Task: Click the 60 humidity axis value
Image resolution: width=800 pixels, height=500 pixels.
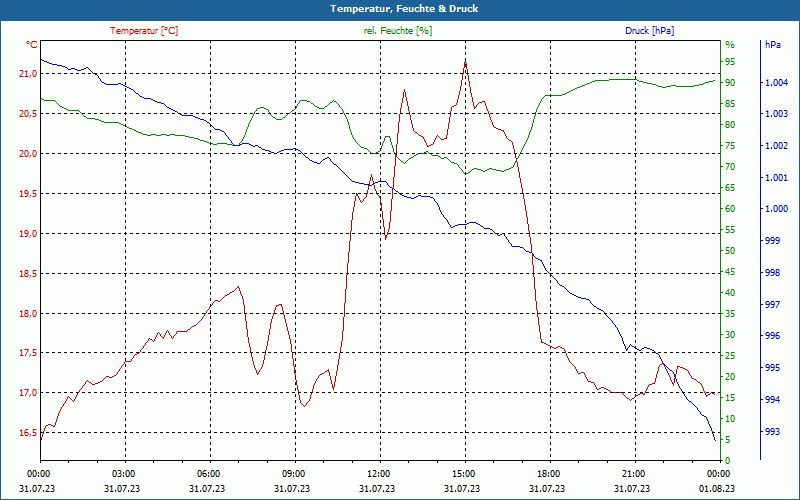Action: click(x=730, y=209)
